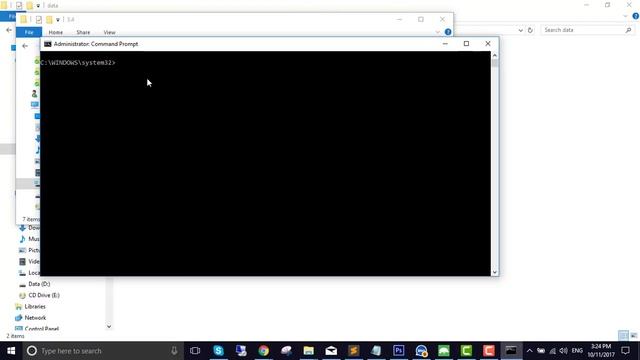Image resolution: width=640 pixels, height=360 pixels.
Task: Open the address bar history dropdown in data window
Action: click(520, 30)
